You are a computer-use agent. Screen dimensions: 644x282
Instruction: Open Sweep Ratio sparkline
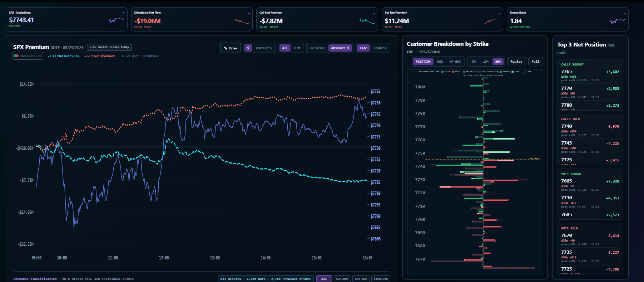[x=617, y=21]
